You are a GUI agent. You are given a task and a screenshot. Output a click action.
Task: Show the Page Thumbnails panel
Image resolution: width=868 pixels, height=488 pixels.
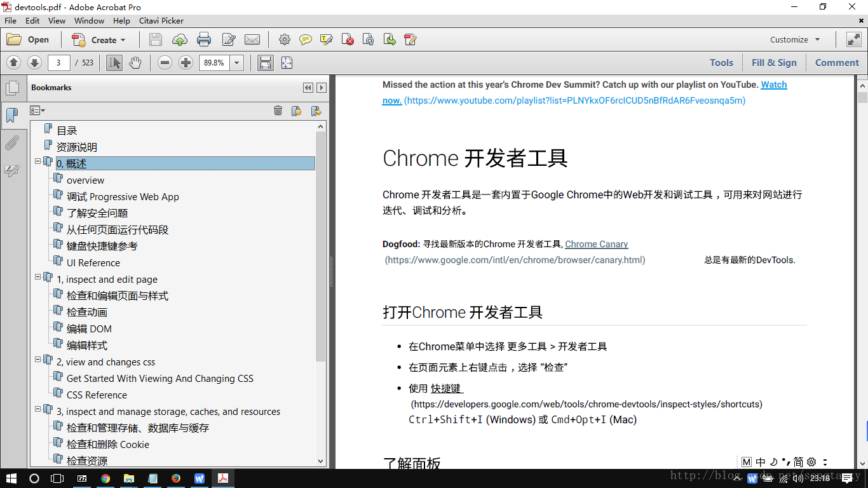point(12,88)
